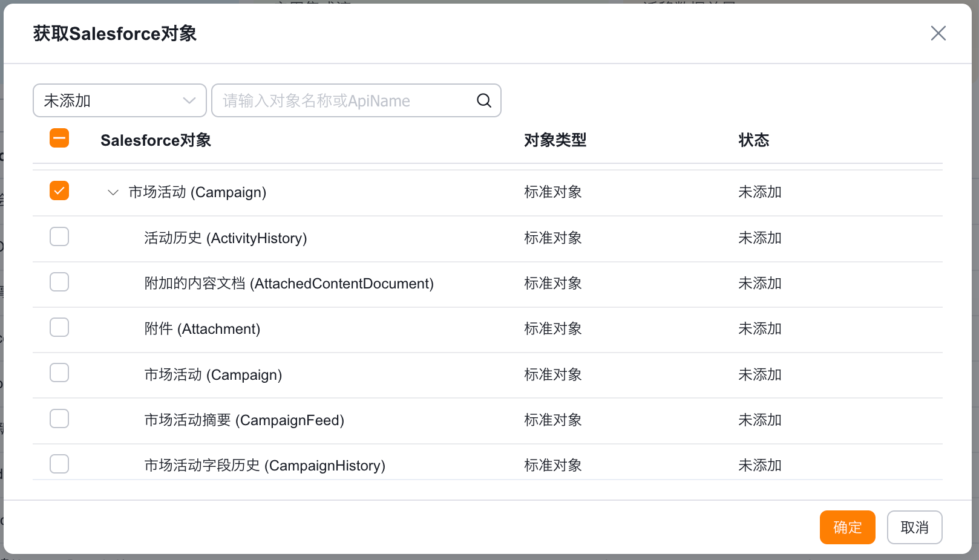Check the child 市场活动 (Campaign) row checkbox

(x=59, y=373)
